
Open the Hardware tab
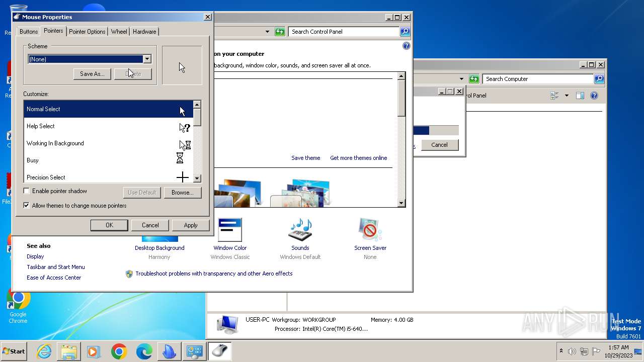[x=144, y=31]
